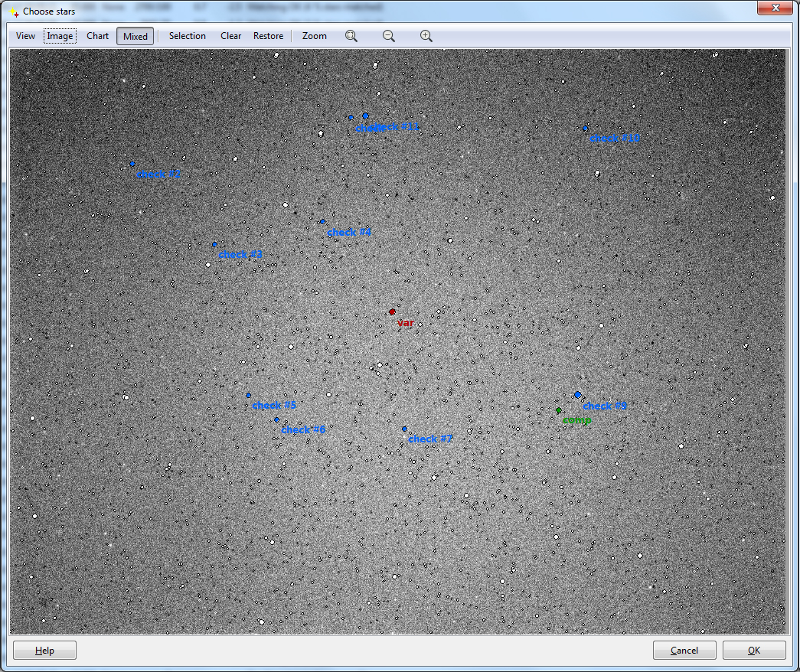800x672 pixels.
Task: Click Restore in the toolbar
Action: (269, 36)
